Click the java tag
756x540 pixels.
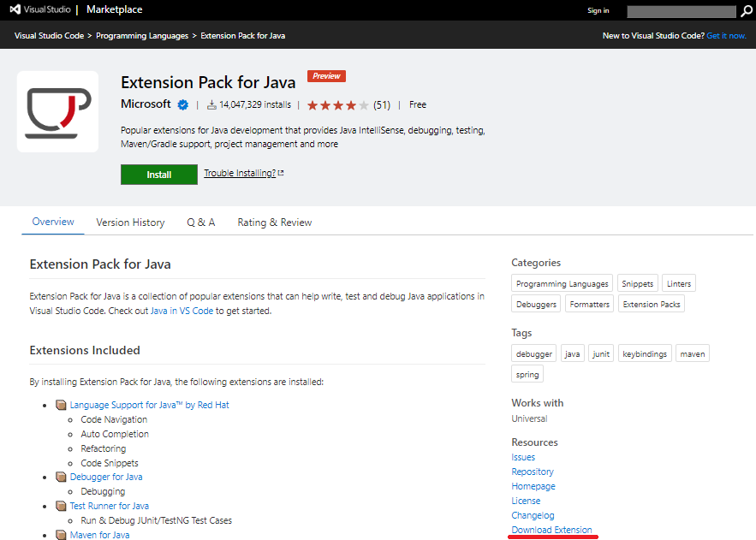pyautogui.click(x=572, y=353)
